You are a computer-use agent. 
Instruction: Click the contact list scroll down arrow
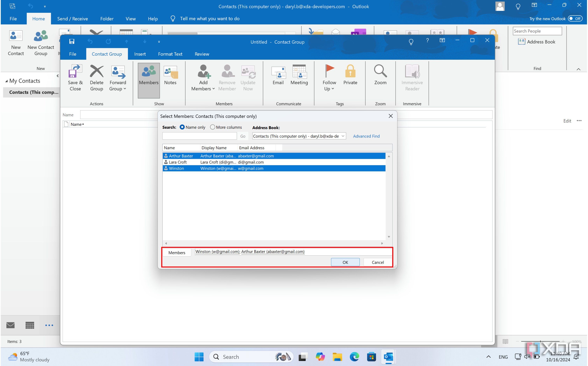coord(389,237)
